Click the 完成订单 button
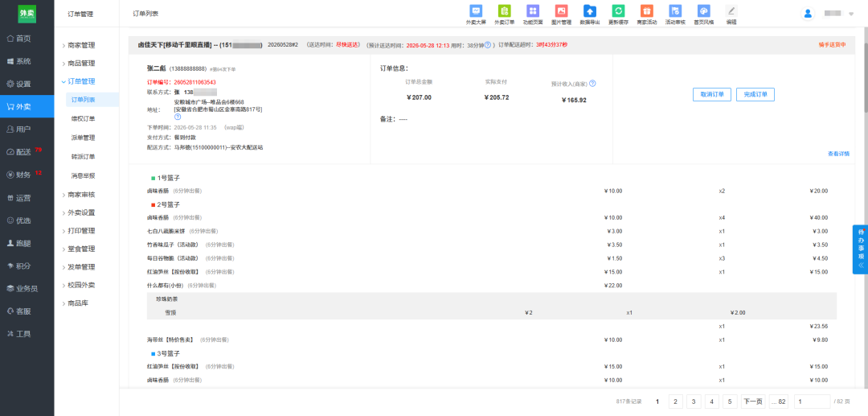This screenshot has width=868, height=416. click(755, 95)
